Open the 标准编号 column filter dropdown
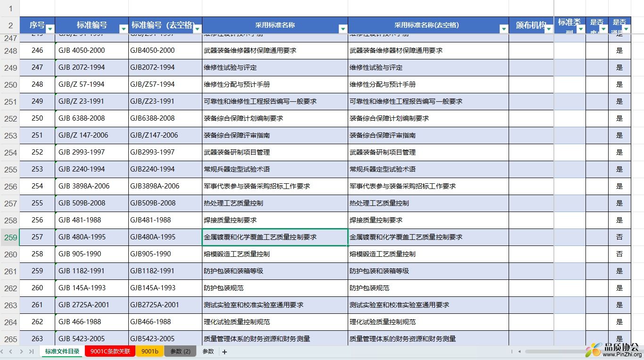The width and height of the screenshot is (644, 360). pos(124,29)
